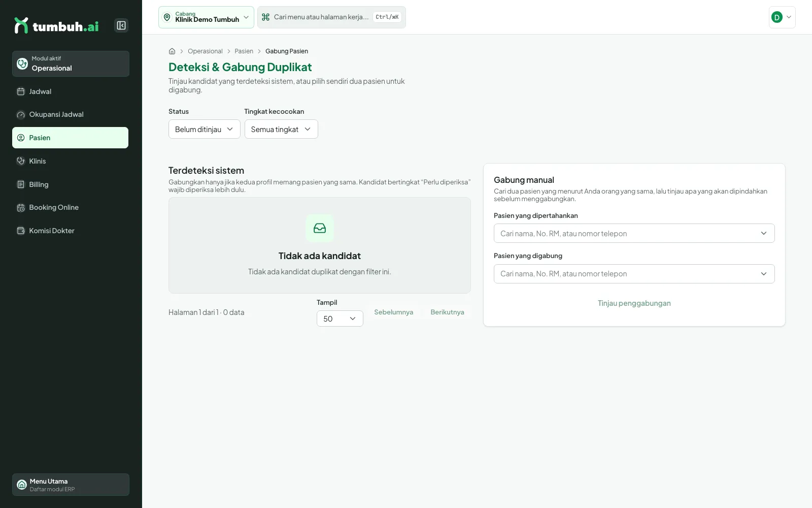This screenshot has width=812, height=508.
Task: Open the Status dropdown Belum ditinjau
Action: [205, 129]
